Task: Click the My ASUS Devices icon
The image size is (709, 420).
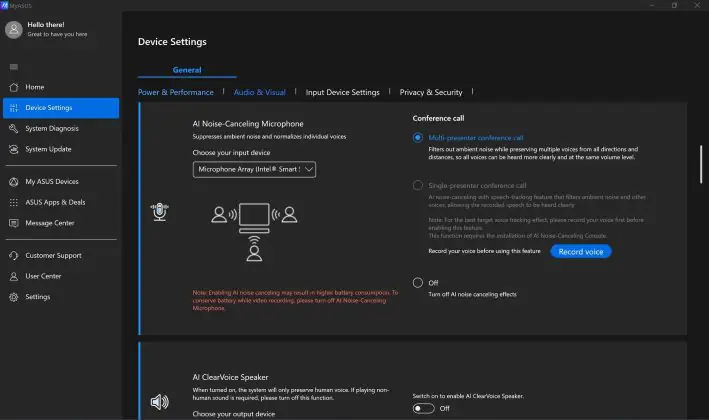Action: (14, 182)
